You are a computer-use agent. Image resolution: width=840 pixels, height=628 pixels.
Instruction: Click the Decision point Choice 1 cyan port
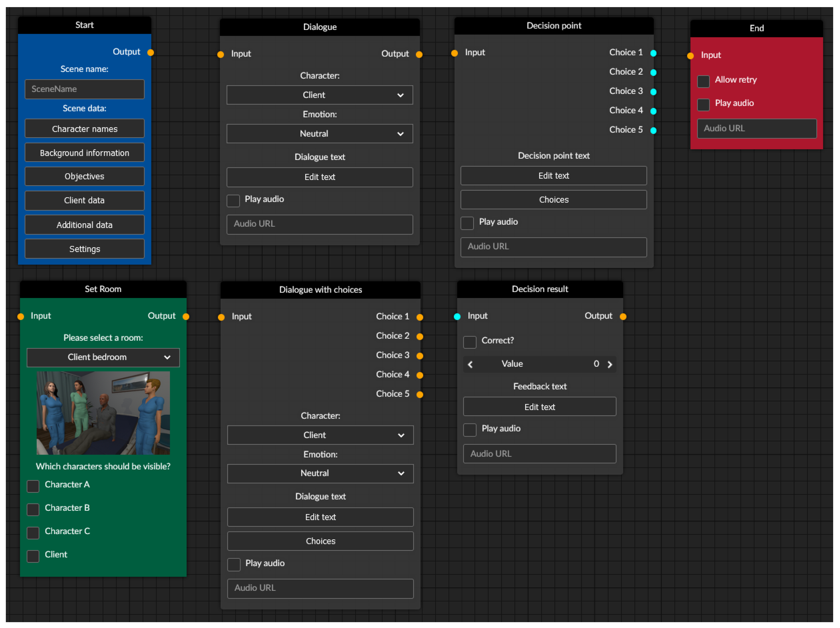[x=653, y=53]
